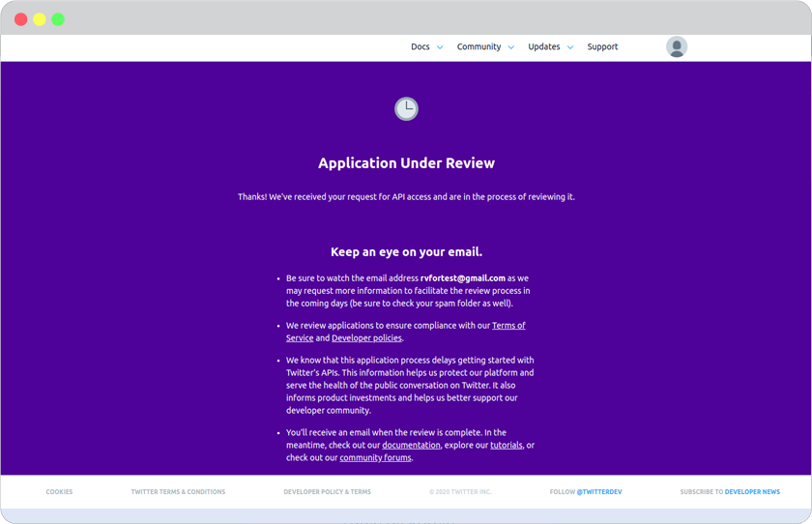Click the Keep an eye on your email heading
This screenshot has height=524, width=812.
coord(406,251)
